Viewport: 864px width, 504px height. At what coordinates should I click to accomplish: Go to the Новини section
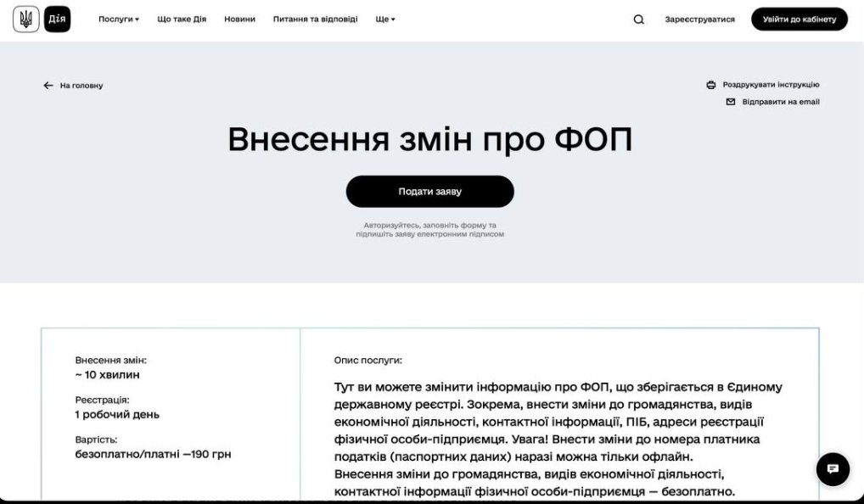click(x=239, y=20)
